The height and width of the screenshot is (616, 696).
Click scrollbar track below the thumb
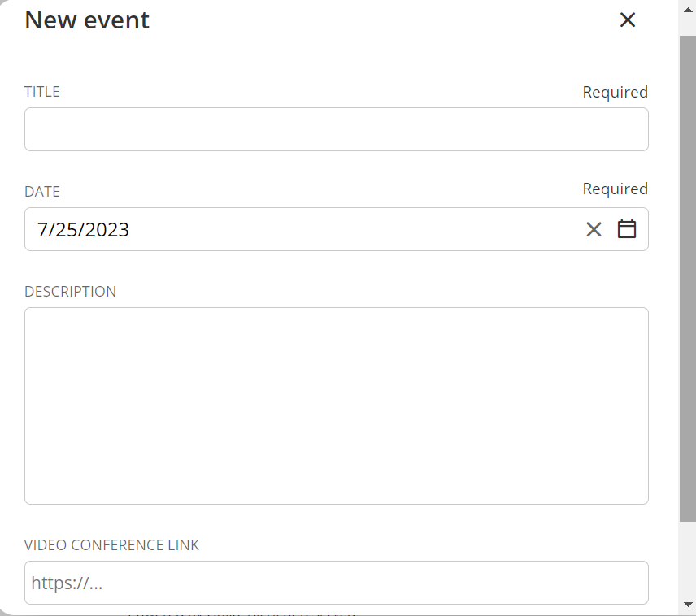coord(687,561)
